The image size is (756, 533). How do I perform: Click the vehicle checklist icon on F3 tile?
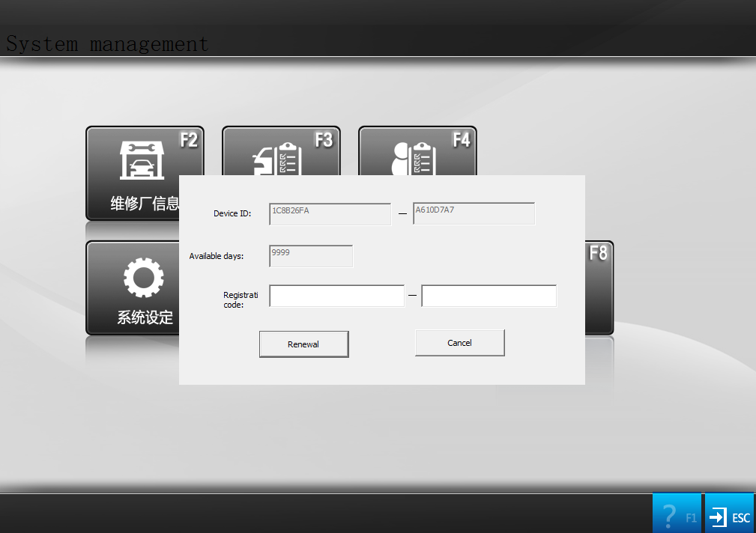[x=279, y=158]
